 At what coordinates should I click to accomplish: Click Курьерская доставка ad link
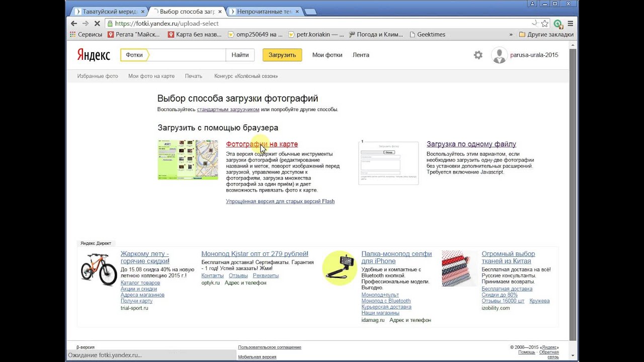click(x=386, y=307)
